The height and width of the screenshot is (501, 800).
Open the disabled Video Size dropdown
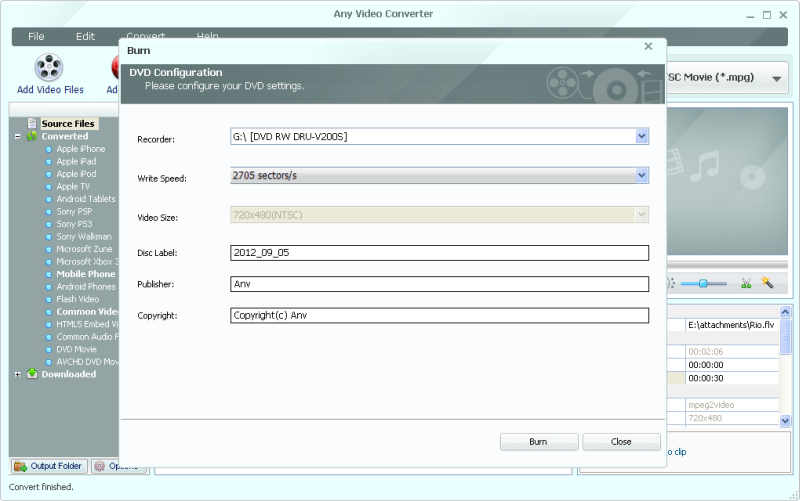[x=642, y=215]
